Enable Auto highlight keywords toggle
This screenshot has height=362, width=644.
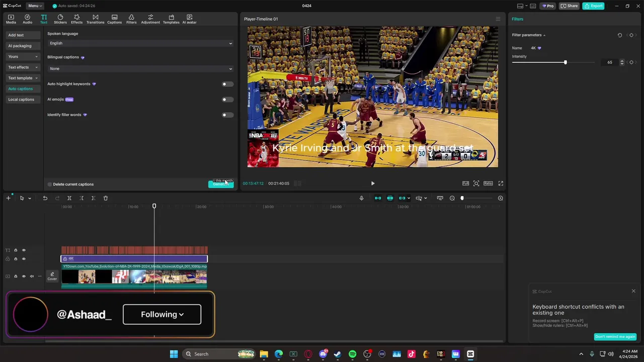(x=227, y=84)
